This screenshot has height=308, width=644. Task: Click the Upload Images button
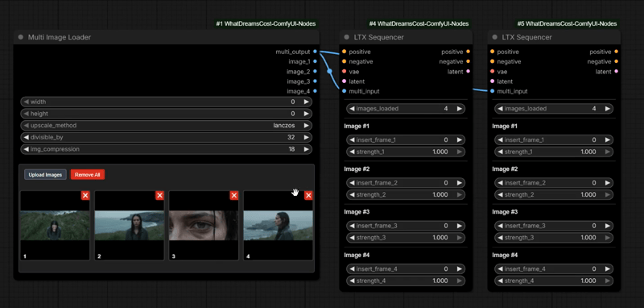pos(45,175)
